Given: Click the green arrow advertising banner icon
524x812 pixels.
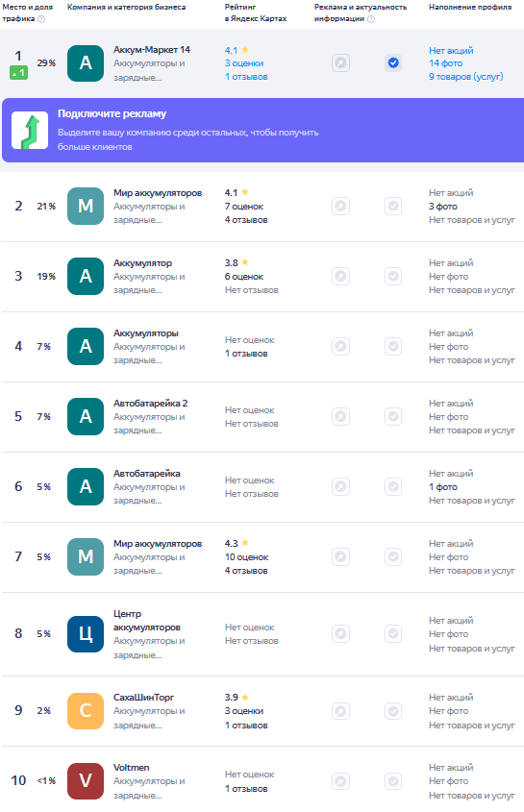Looking at the screenshot, I should [x=30, y=131].
